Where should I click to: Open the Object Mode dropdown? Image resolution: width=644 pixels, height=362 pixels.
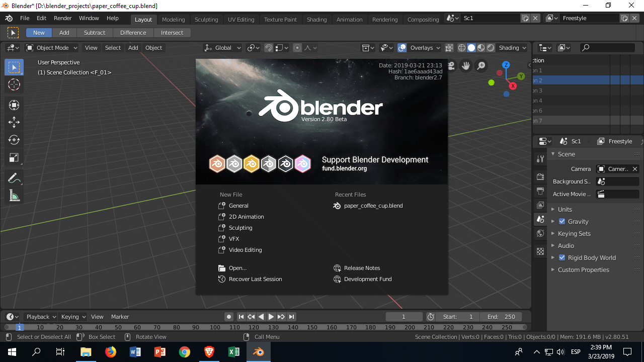pos(51,48)
